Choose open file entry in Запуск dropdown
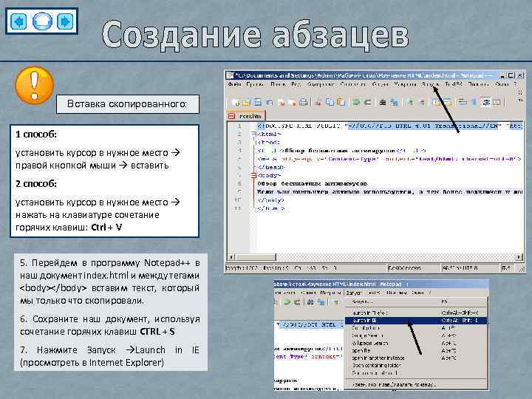The width and height of the screenshot is (532, 399). [x=416, y=350]
